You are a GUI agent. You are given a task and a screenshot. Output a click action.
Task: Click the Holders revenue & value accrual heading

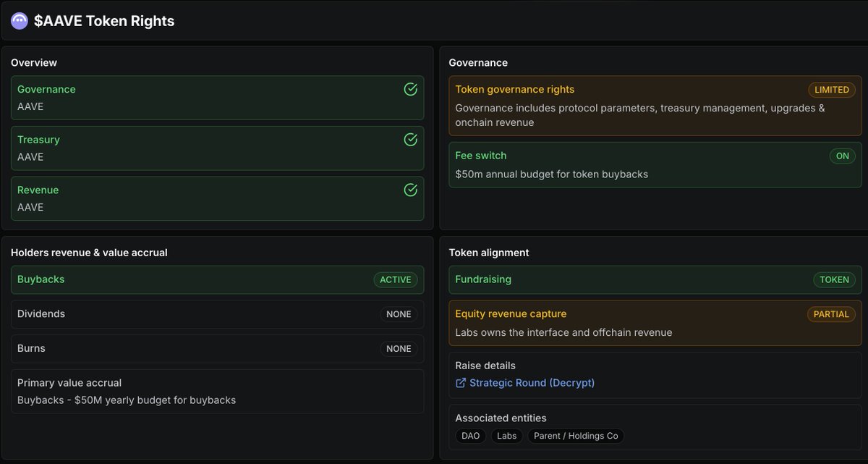pyautogui.click(x=89, y=253)
